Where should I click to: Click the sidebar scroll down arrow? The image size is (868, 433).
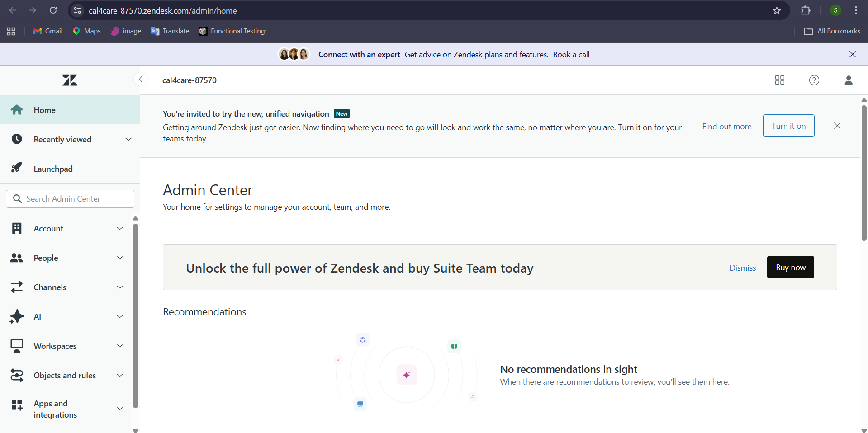pyautogui.click(x=135, y=430)
